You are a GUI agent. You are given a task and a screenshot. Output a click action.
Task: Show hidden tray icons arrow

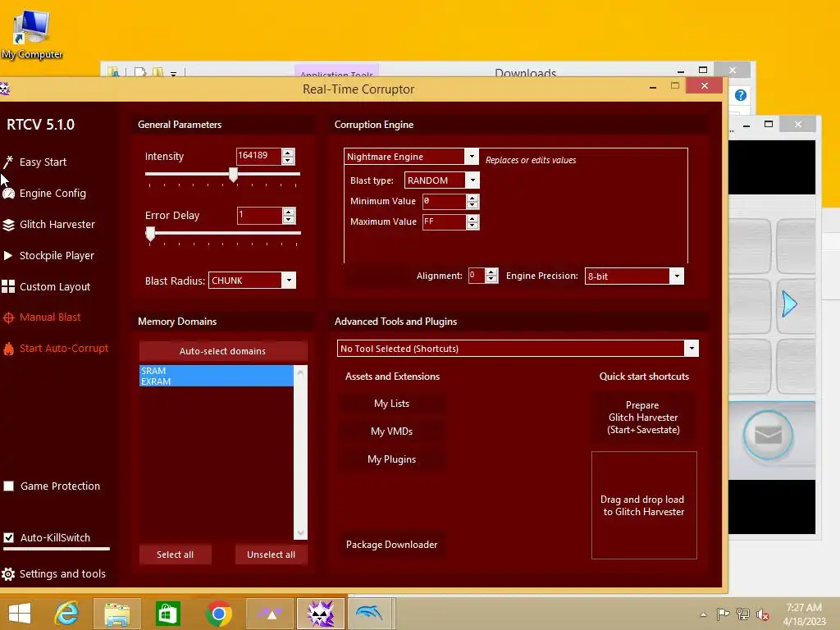click(x=703, y=614)
